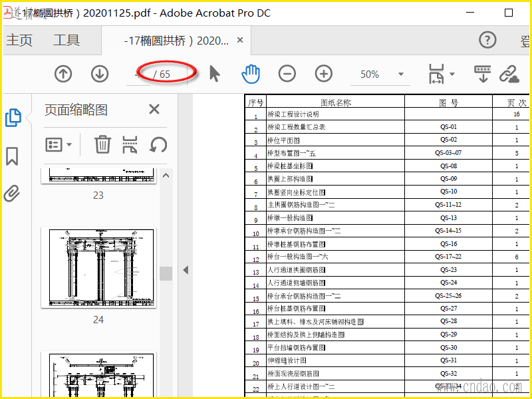Click the 桥墩桩基钢筋布置图 entry

tap(296, 244)
